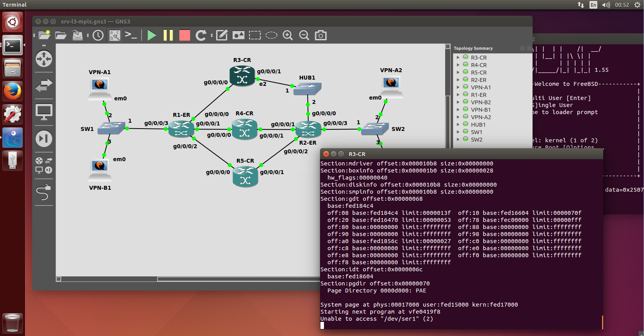The image size is (644, 336).
Task: Start all devices with green play button
Action: point(152,35)
